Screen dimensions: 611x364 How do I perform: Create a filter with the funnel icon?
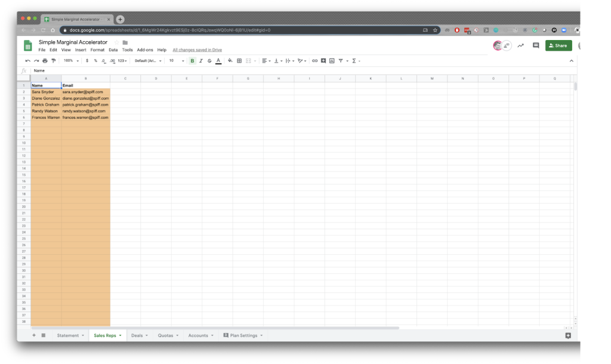pos(340,60)
